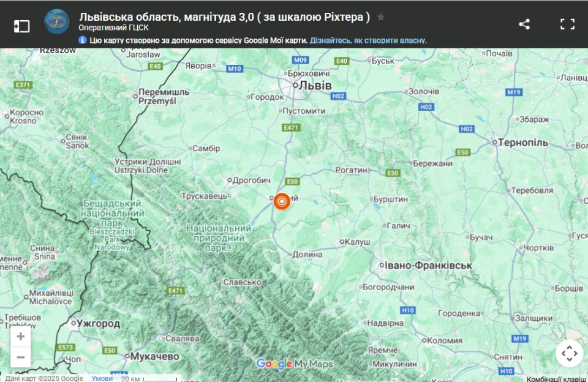The image size is (588, 382).
Task: Click the 'Івано-Франківськ' city label
Action: click(428, 266)
